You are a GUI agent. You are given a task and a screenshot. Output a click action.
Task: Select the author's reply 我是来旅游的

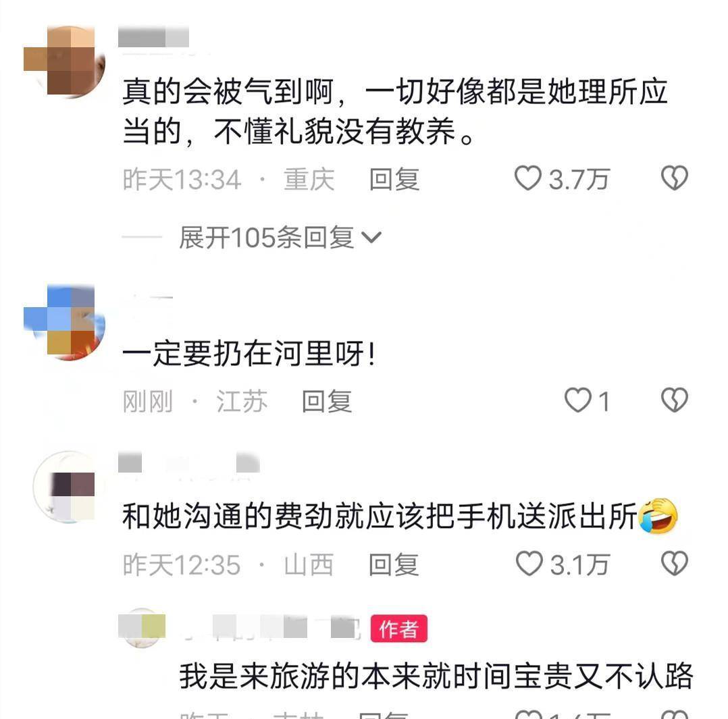click(x=436, y=676)
